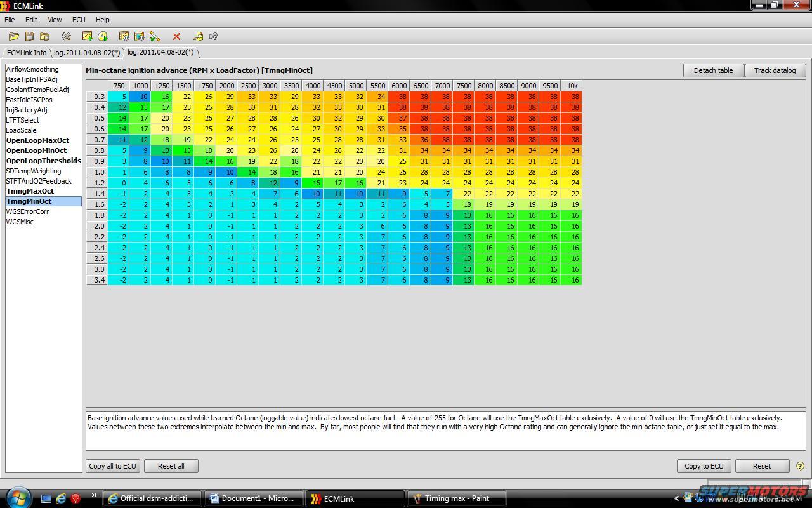The image size is (812, 508).
Task: Click the floppy disk save icon
Action: [x=29, y=37]
